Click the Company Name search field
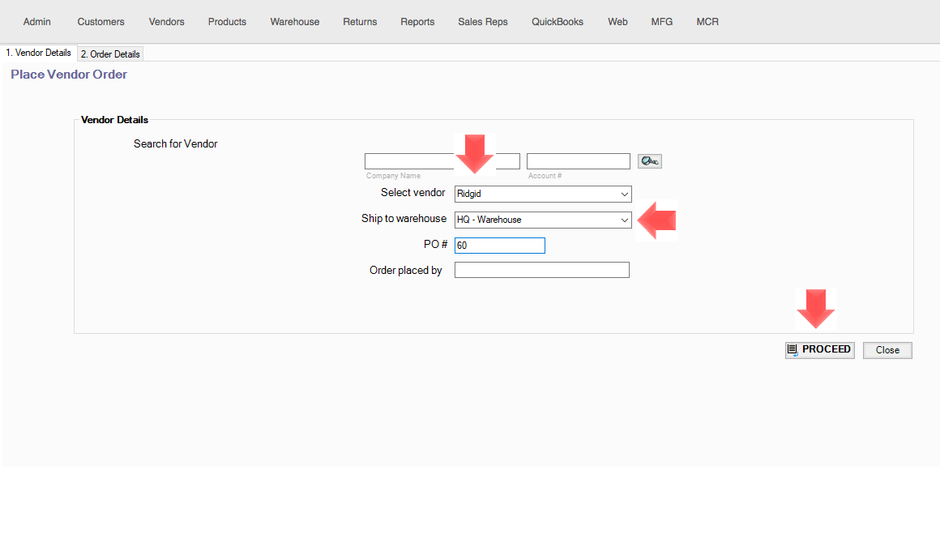 click(409, 161)
